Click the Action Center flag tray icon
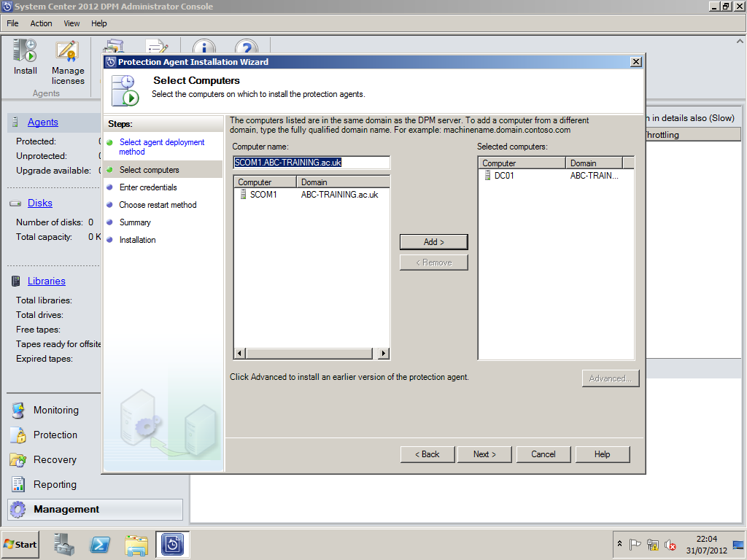 (635, 544)
